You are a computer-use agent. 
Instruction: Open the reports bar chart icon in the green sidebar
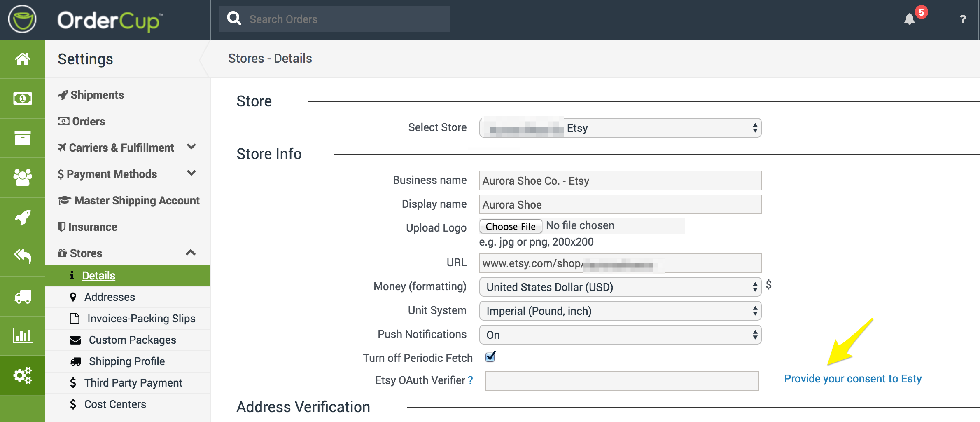[x=23, y=336]
